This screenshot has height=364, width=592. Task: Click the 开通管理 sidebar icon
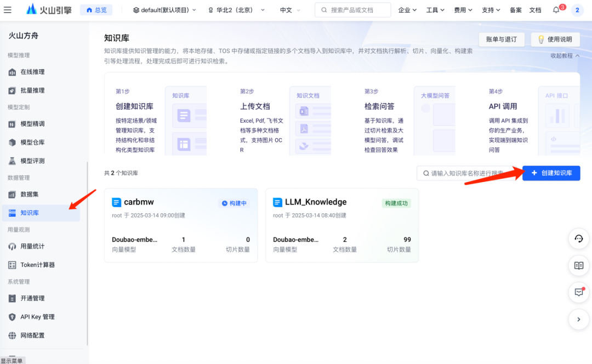click(x=12, y=298)
